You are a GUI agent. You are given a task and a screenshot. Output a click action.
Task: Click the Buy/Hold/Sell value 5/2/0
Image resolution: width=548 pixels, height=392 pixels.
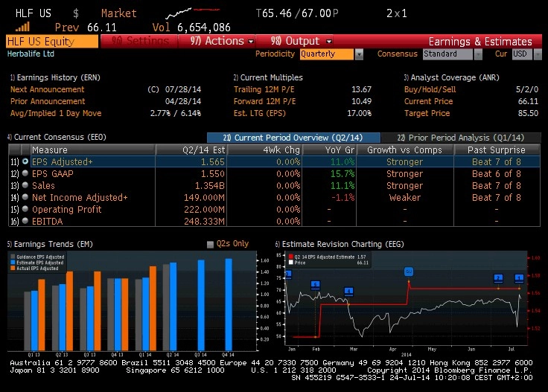pos(526,89)
